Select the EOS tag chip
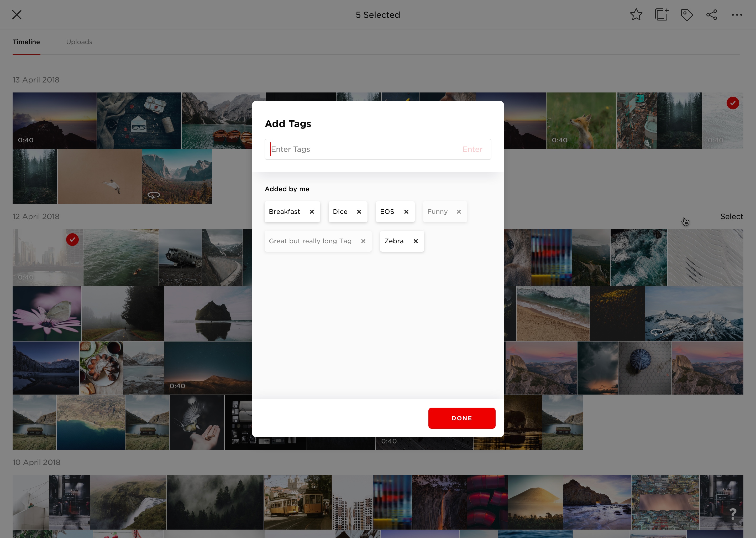756x538 pixels. click(x=395, y=212)
